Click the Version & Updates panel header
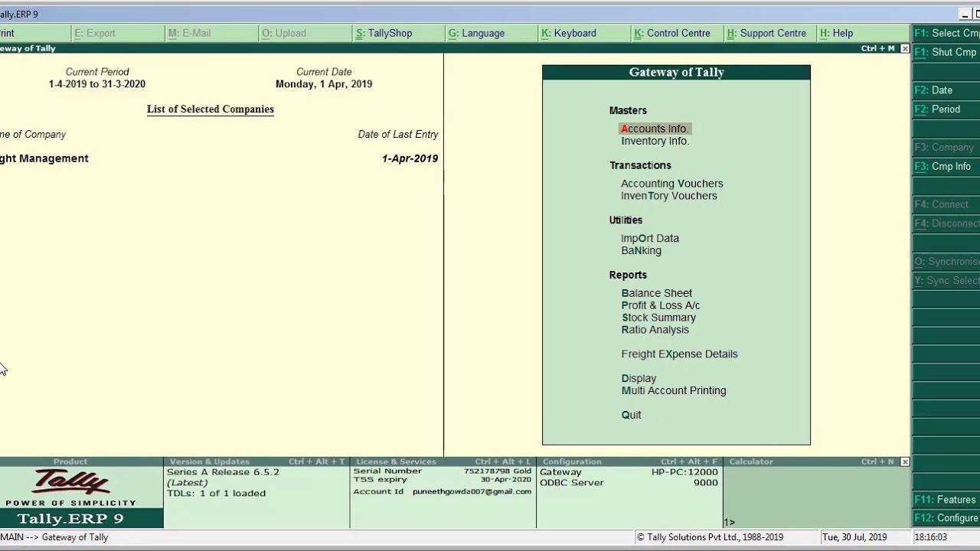 (x=256, y=461)
